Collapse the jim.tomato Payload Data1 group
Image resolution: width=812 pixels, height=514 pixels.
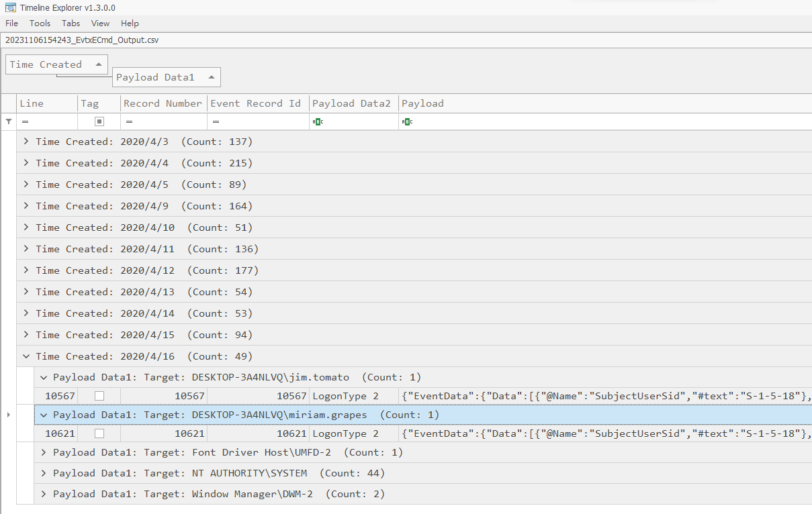point(44,377)
